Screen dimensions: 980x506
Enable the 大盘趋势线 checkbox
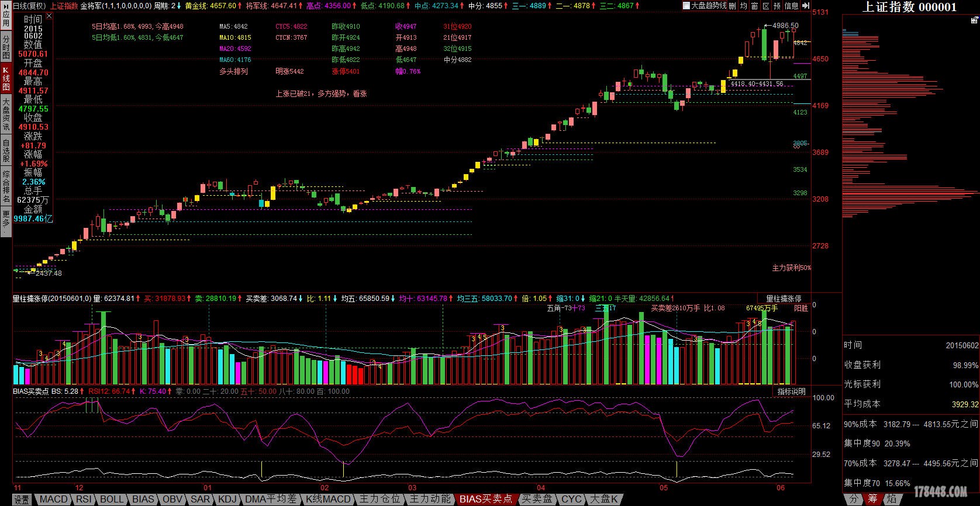[x=686, y=6]
